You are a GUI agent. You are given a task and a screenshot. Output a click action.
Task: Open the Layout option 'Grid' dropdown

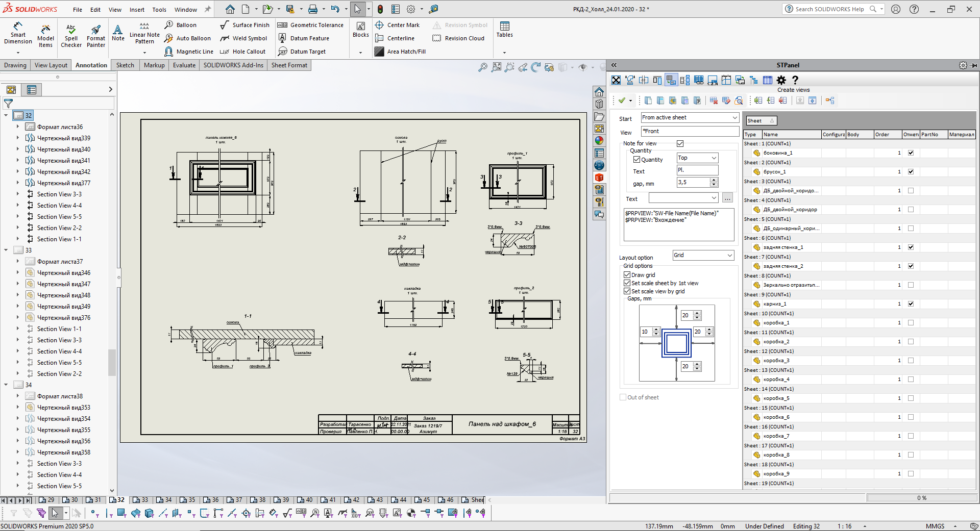pos(703,256)
